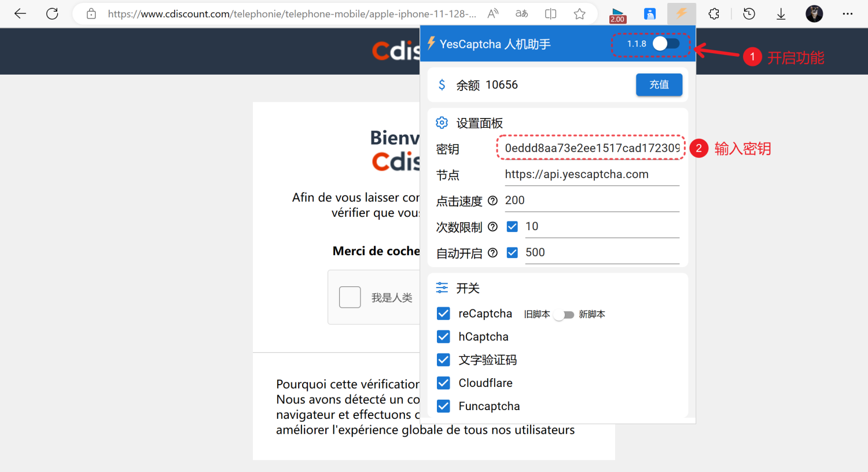Switch the 旧脚本/新脚本 script toggle
This screenshot has width=868, height=472.
(x=564, y=315)
